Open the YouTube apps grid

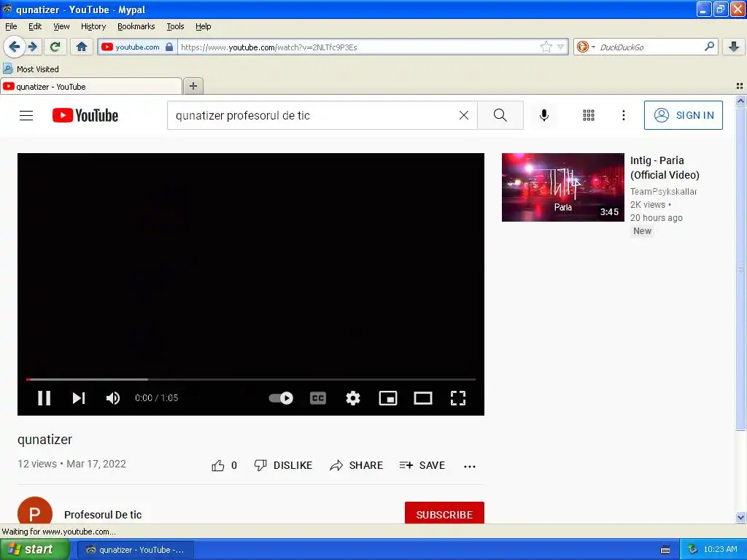tap(589, 115)
